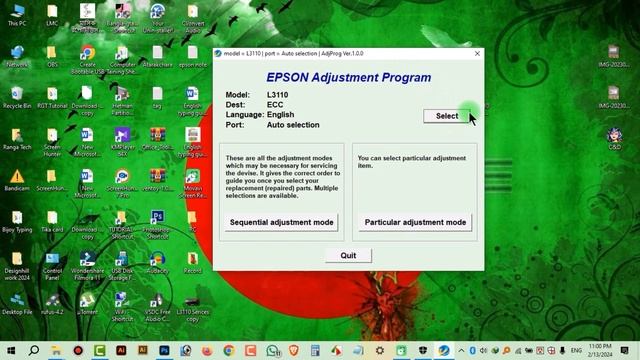Select the Record desktop icon
The height and width of the screenshot is (360, 640).
click(x=192, y=262)
